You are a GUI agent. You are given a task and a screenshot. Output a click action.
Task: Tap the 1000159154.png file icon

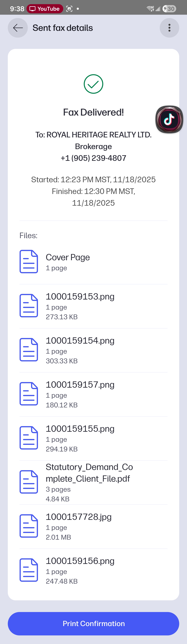click(29, 350)
